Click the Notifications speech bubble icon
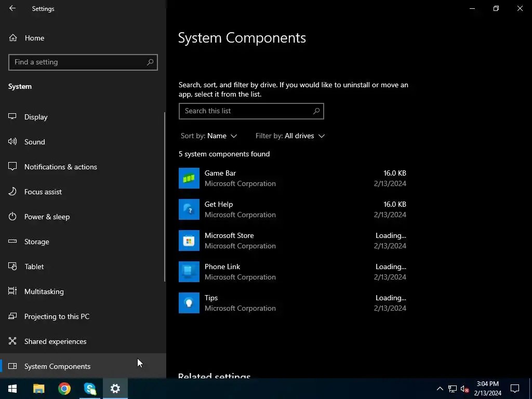The width and height of the screenshot is (532, 399). pos(12,167)
